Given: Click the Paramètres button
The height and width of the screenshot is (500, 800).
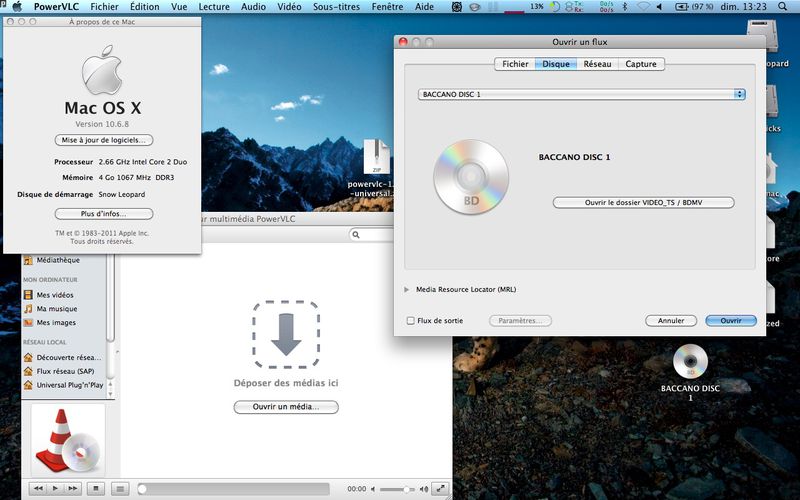Looking at the screenshot, I should 520,320.
